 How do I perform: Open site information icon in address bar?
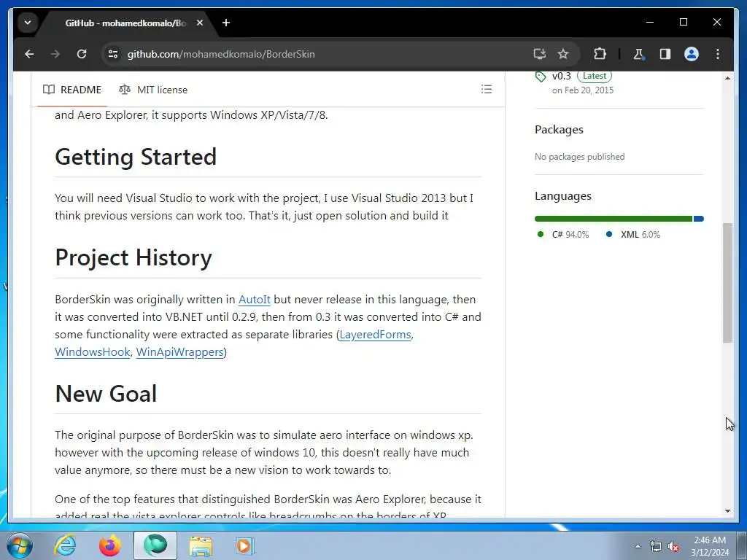click(113, 54)
